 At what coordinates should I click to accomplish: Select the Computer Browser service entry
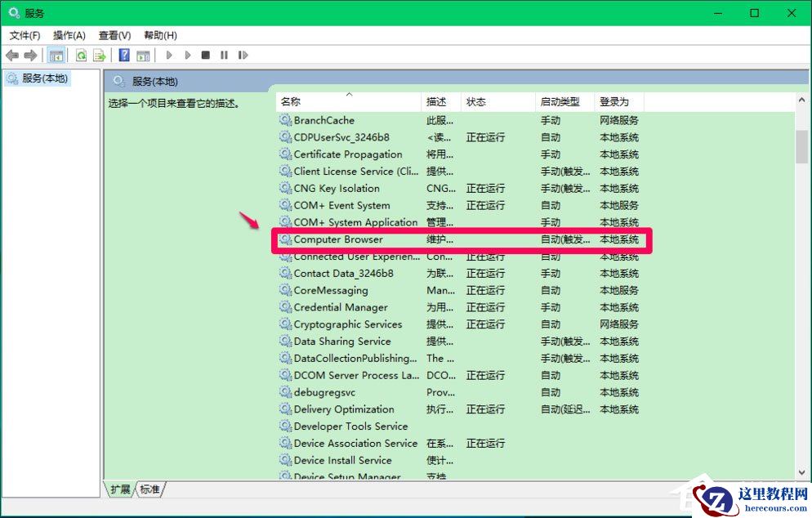[339, 239]
